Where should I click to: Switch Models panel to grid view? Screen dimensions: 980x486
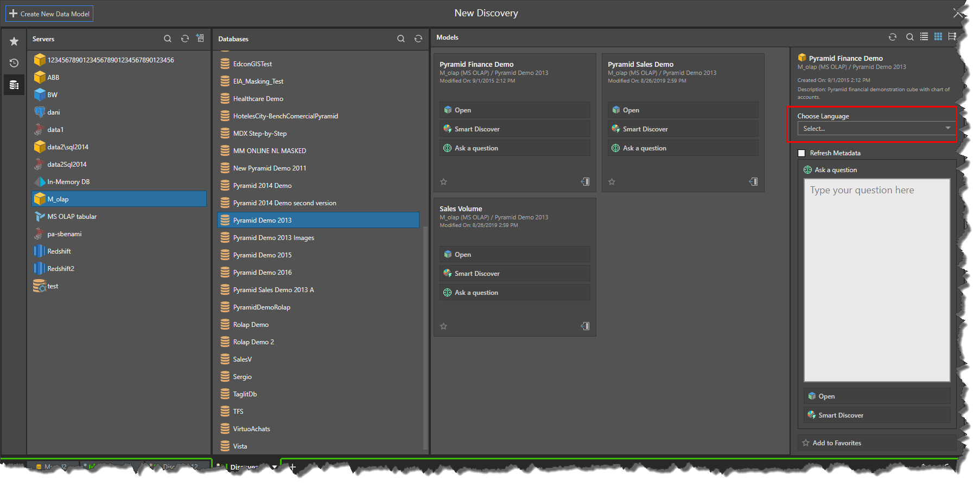(938, 37)
